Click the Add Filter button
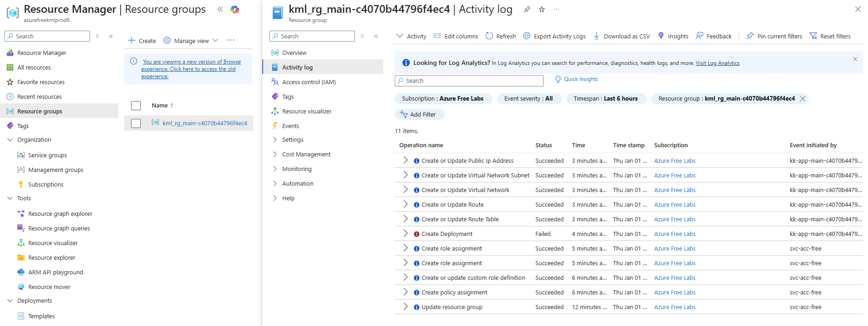This screenshot has width=868, height=326. click(419, 114)
